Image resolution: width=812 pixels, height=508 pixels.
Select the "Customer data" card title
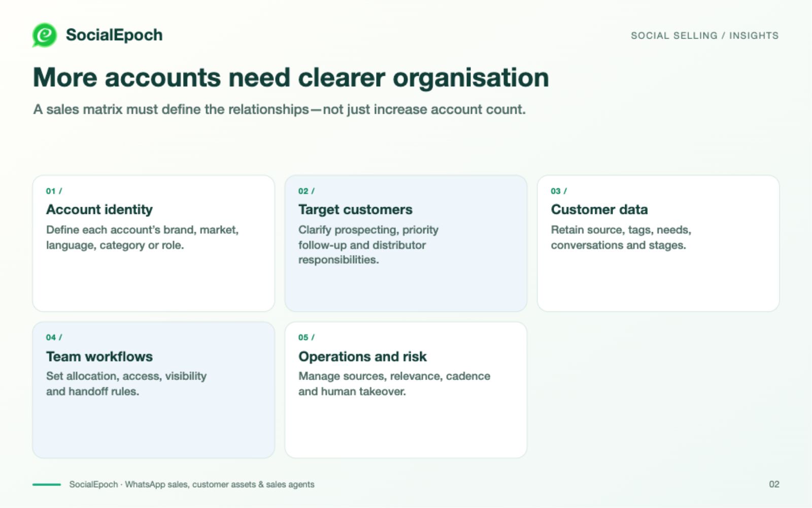coord(599,209)
